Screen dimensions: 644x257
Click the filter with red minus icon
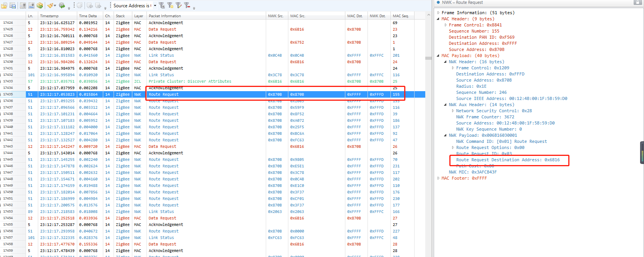pos(187,5)
